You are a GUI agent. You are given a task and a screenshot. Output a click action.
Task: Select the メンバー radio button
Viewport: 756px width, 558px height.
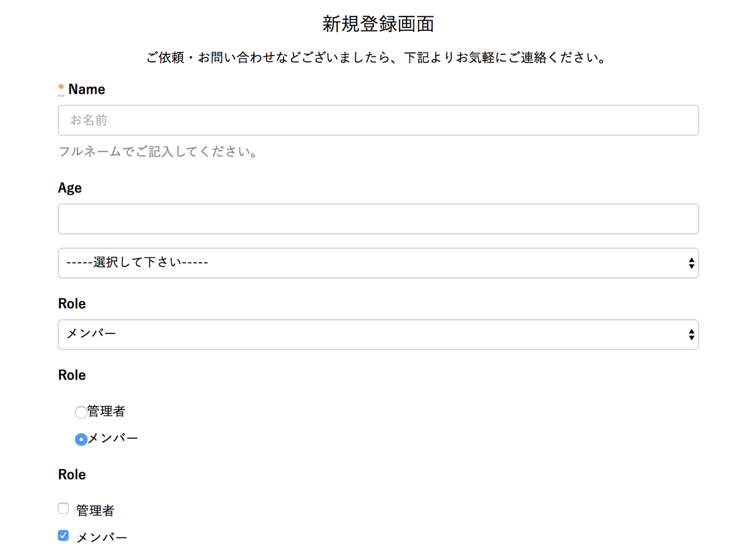tap(81, 439)
